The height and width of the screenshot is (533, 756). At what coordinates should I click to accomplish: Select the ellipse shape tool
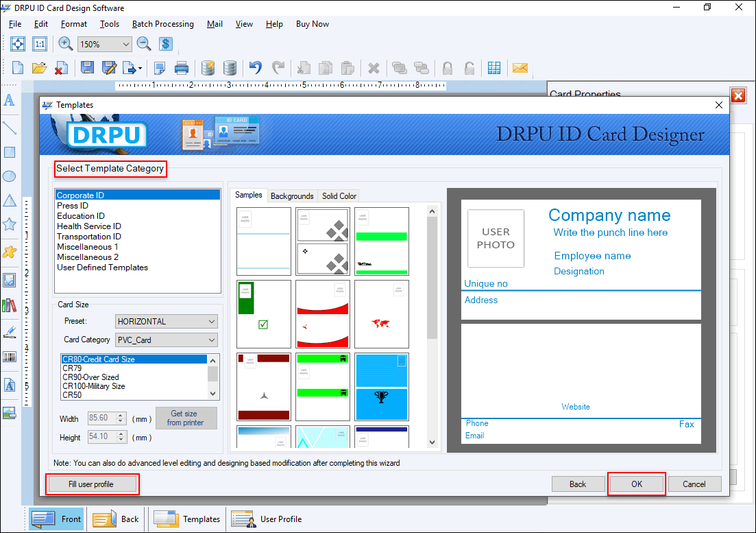(10, 176)
